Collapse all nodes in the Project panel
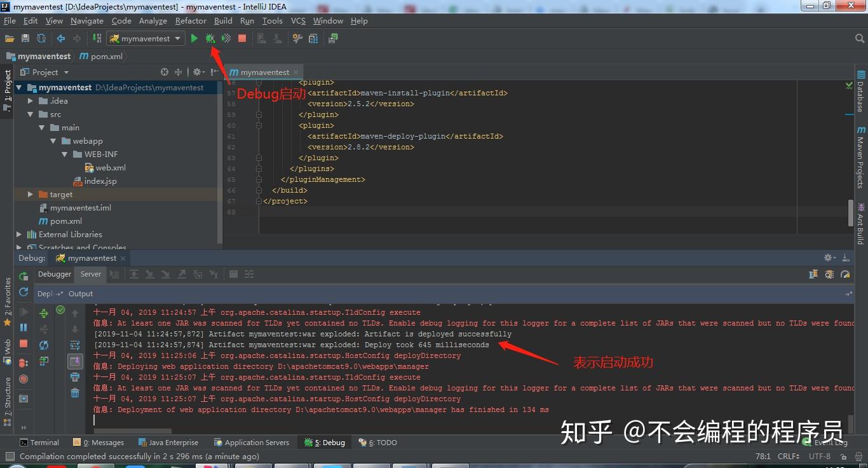 click(x=179, y=72)
